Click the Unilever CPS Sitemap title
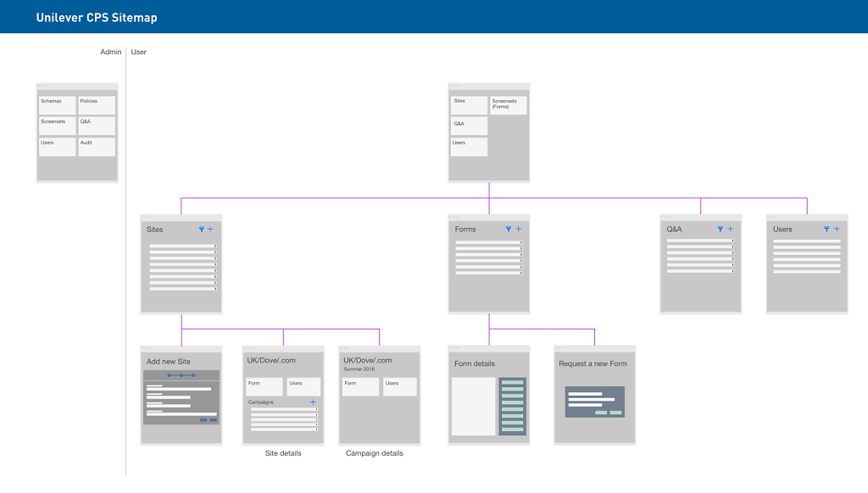Image resolution: width=868 pixels, height=493 pixels. tap(97, 18)
